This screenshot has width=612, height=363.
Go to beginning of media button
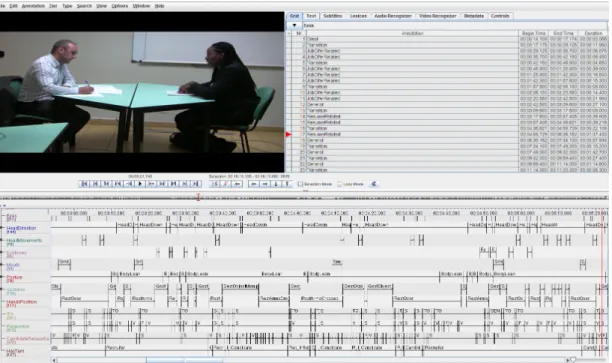[x=84, y=184]
